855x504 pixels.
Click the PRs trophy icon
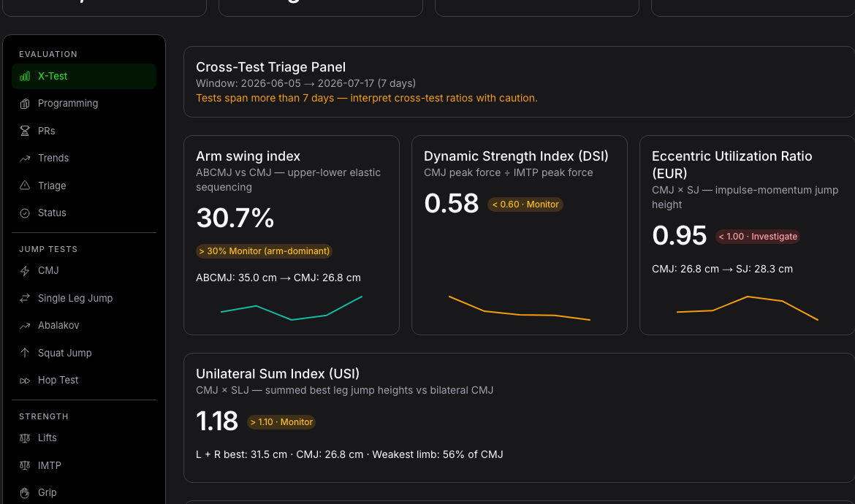coord(25,131)
